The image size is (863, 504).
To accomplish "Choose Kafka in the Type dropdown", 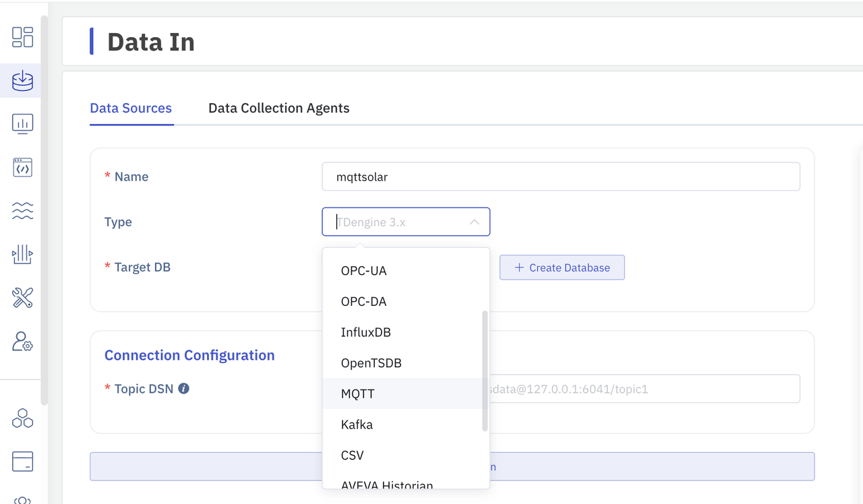I will tap(357, 424).
